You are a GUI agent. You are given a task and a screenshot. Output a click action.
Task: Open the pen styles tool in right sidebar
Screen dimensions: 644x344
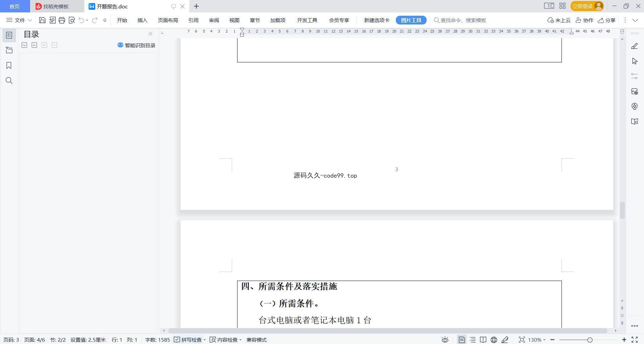pos(635,46)
